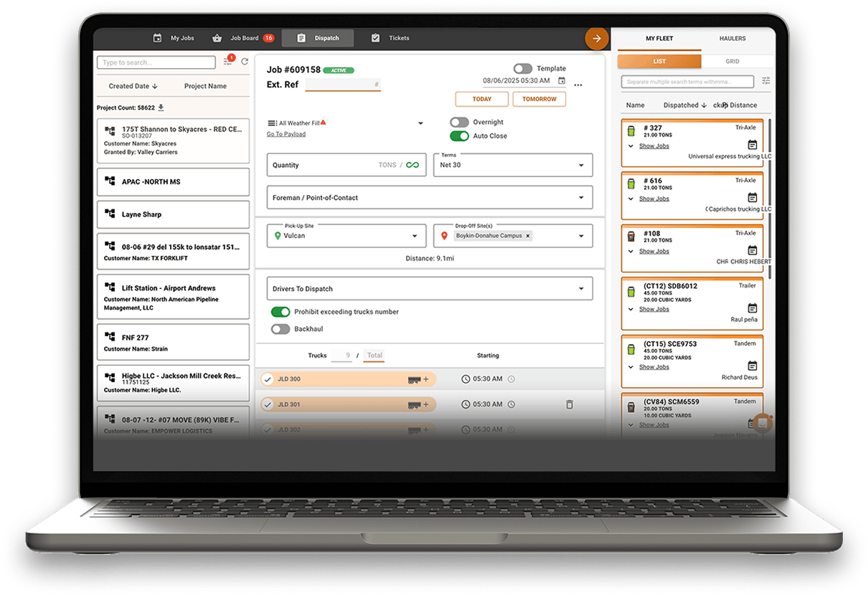The height and width of the screenshot is (595, 868).
Task: Click Show Jobs link for #108
Action: 654,252
